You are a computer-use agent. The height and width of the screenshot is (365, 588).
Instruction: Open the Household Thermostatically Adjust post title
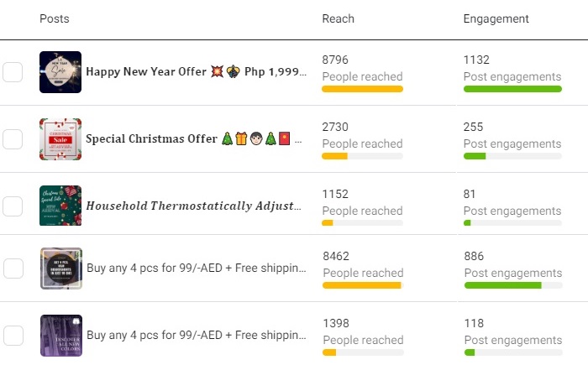[x=195, y=206]
